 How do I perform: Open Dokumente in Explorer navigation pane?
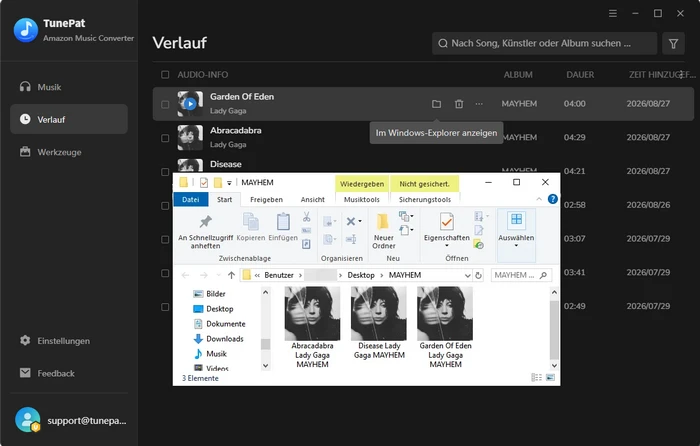225,324
